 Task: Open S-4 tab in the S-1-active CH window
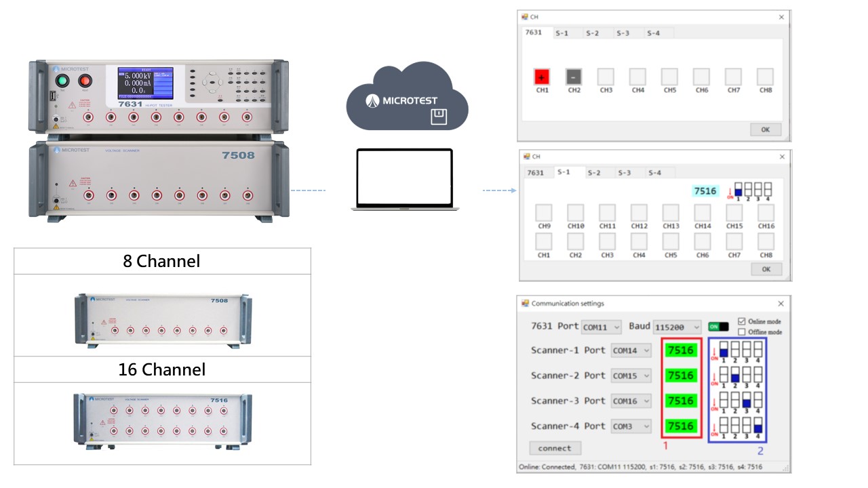(654, 173)
